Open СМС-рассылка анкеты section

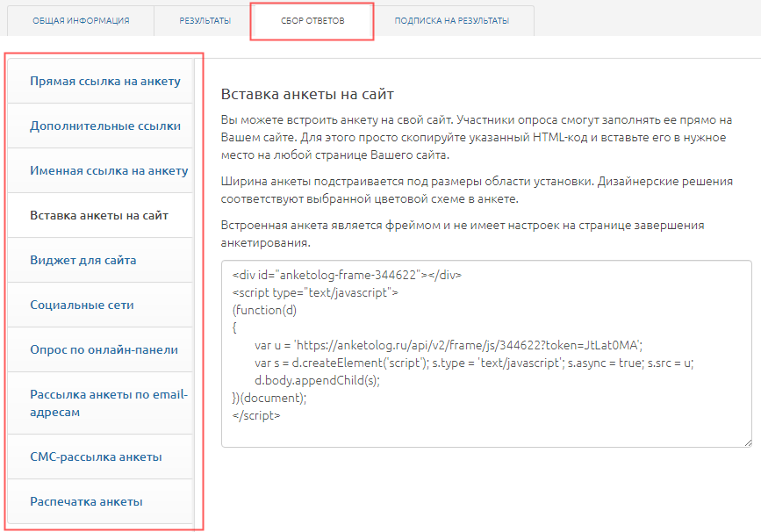(96, 457)
